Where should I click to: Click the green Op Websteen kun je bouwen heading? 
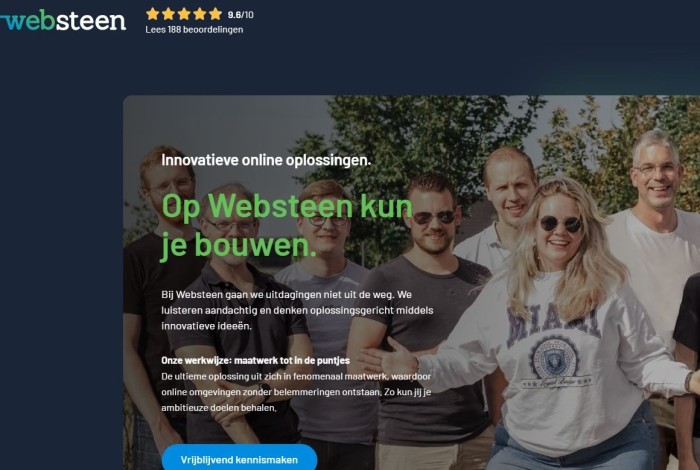point(287,226)
